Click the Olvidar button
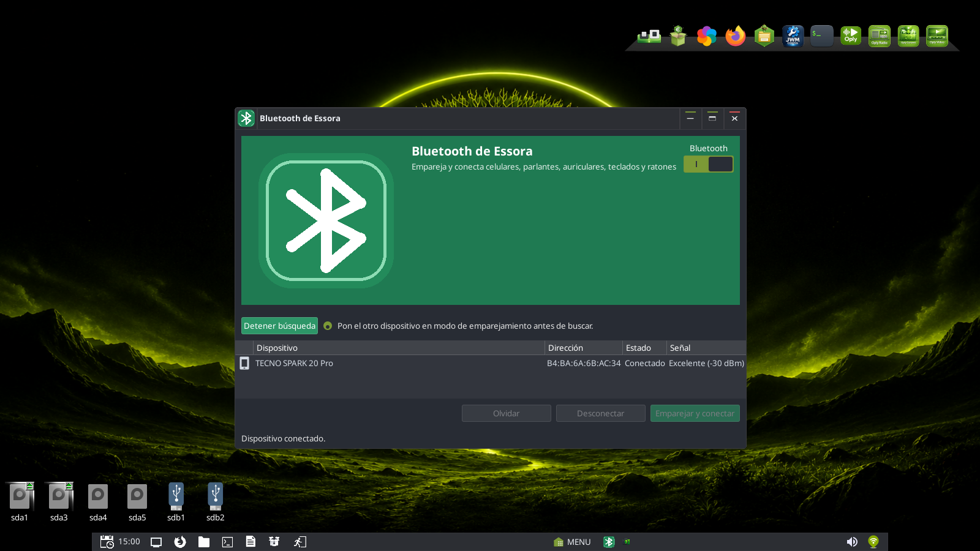The width and height of the screenshot is (980, 551). click(507, 413)
